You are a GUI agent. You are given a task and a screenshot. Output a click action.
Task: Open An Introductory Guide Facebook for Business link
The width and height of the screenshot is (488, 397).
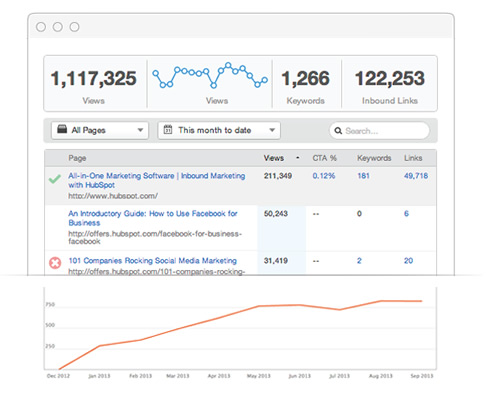coord(153,218)
